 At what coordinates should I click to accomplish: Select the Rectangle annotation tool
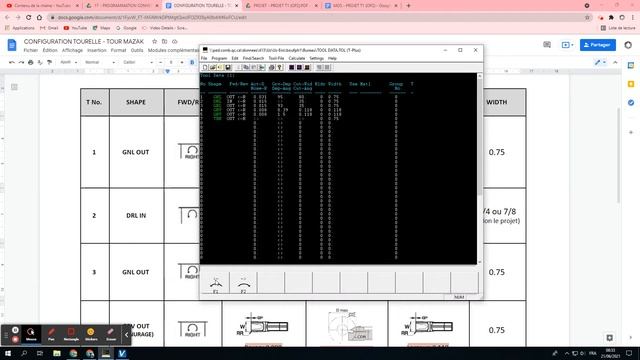pyautogui.click(x=71, y=334)
